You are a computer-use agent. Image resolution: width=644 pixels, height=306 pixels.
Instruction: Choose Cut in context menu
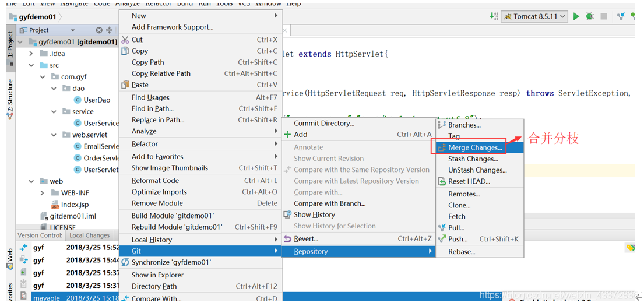click(x=200, y=40)
